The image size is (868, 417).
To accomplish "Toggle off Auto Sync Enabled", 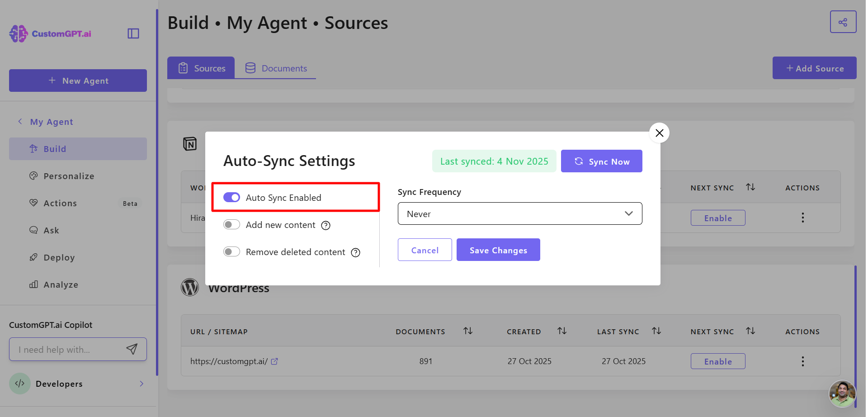I will 231,198.
